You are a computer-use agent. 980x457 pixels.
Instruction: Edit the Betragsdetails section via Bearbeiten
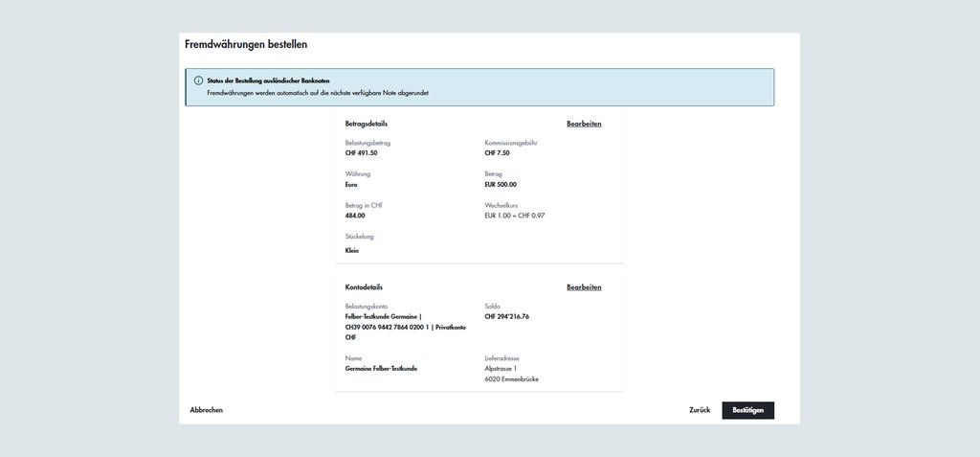pyautogui.click(x=584, y=124)
